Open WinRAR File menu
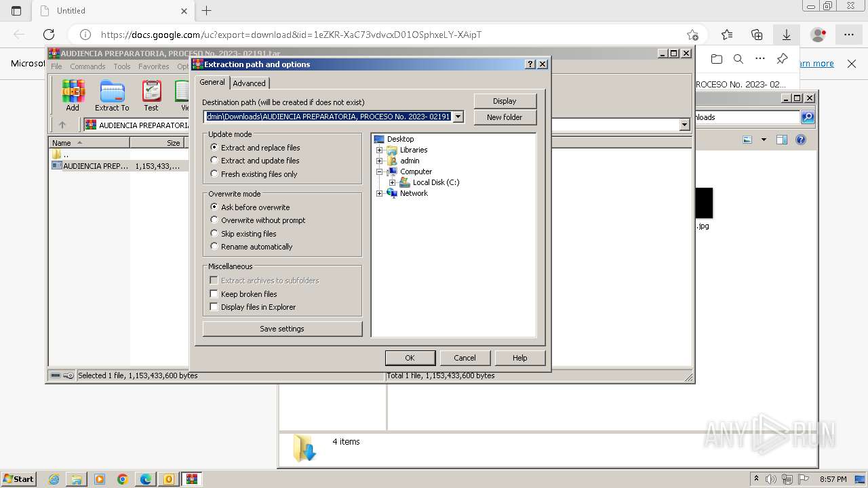The image size is (868, 488). 56,66
